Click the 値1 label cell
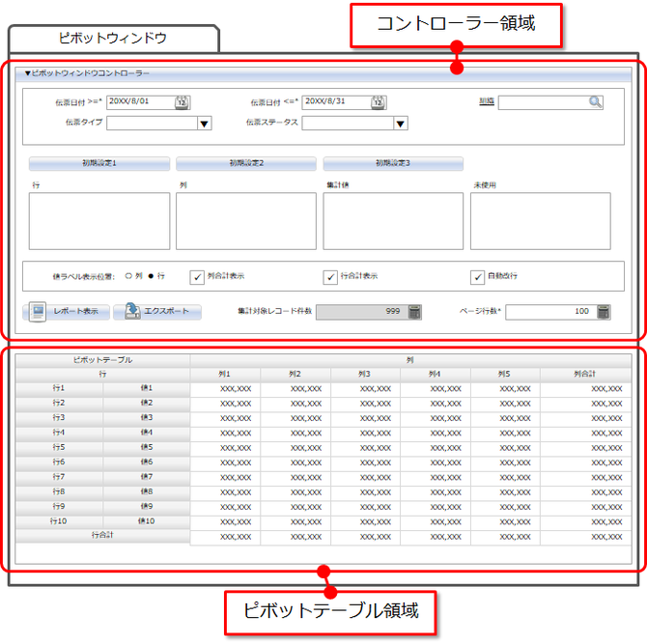The image size is (647, 644). [147, 388]
